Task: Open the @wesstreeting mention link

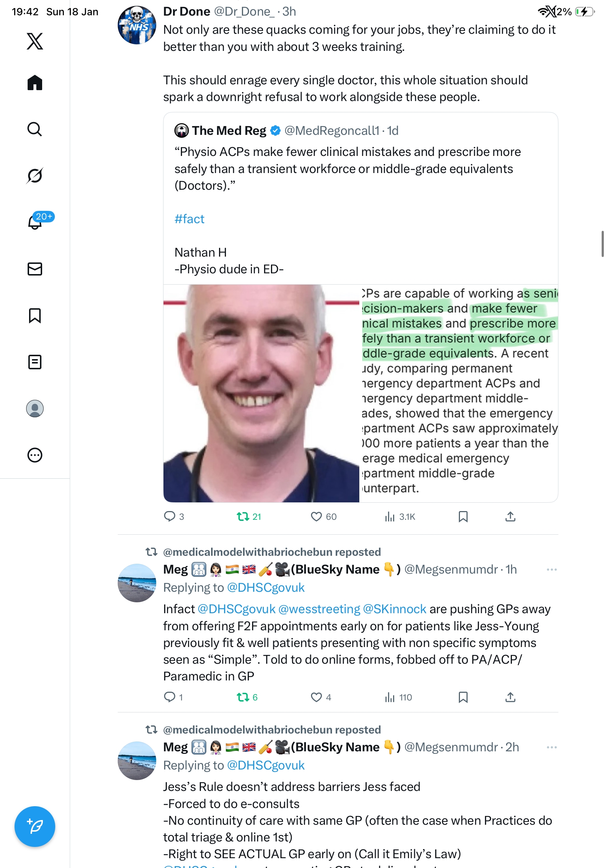Action: point(319,609)
